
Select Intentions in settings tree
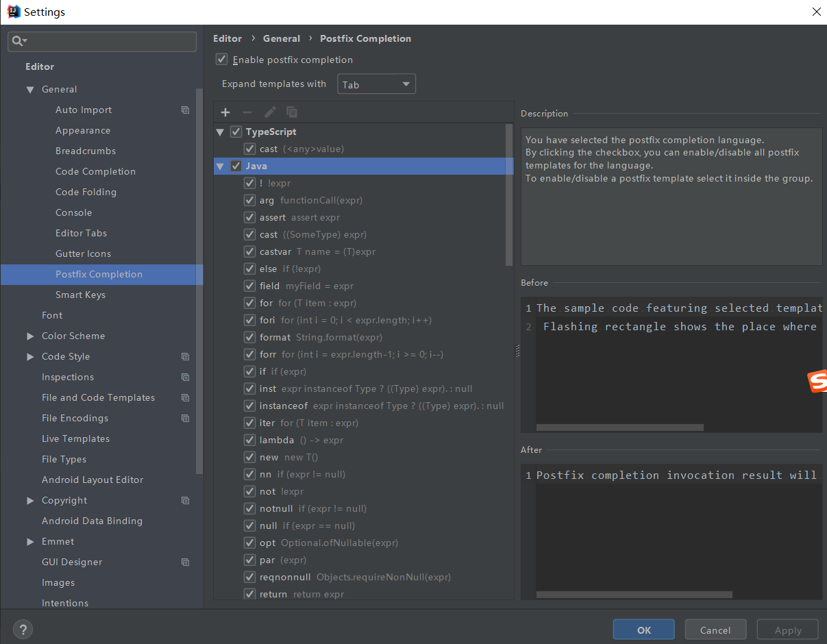tap(65, 603)
